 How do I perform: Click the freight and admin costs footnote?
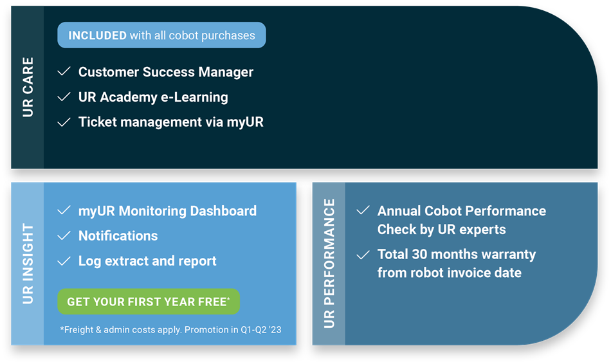tap(170, 330)
